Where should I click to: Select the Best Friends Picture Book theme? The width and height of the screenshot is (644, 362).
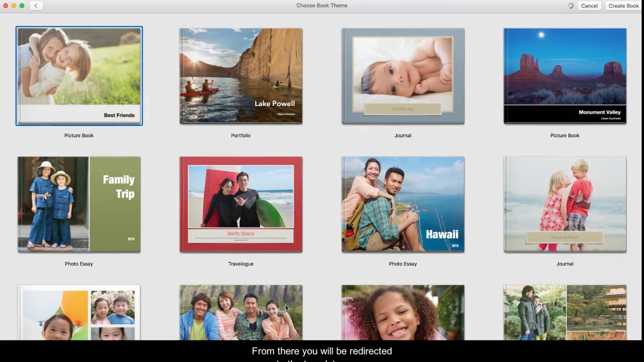[x=79, y=76]
